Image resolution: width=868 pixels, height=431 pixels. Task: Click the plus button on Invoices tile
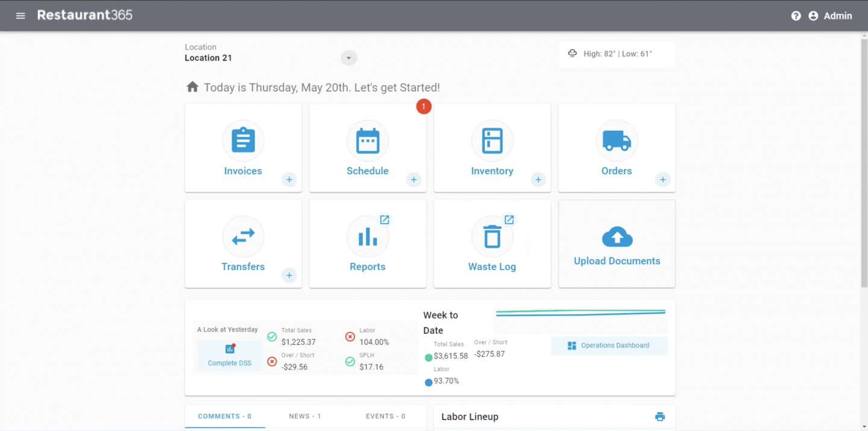click(289, 180)
